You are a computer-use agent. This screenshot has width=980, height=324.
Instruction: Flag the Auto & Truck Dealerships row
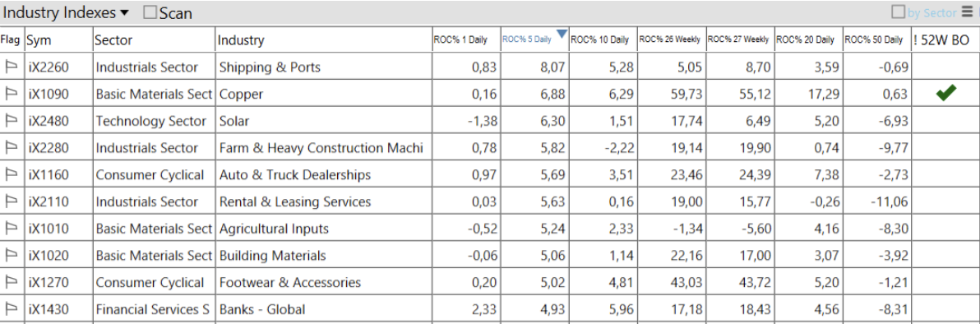tap(11, 174)
